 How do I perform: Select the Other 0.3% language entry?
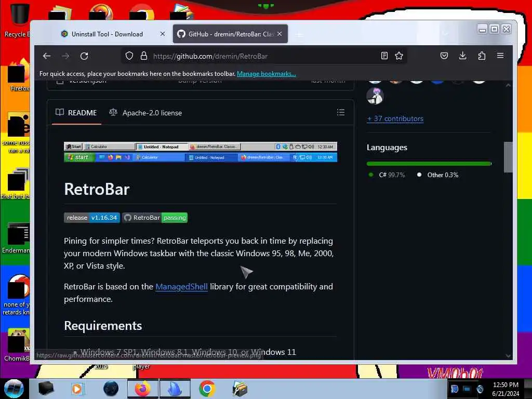437,175
